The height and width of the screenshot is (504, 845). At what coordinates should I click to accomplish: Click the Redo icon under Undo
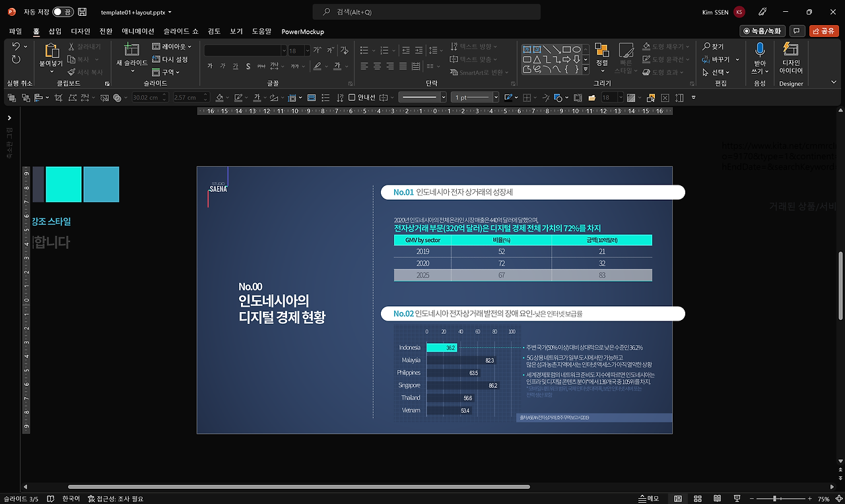pyautogui.click(x=16, y=59)
